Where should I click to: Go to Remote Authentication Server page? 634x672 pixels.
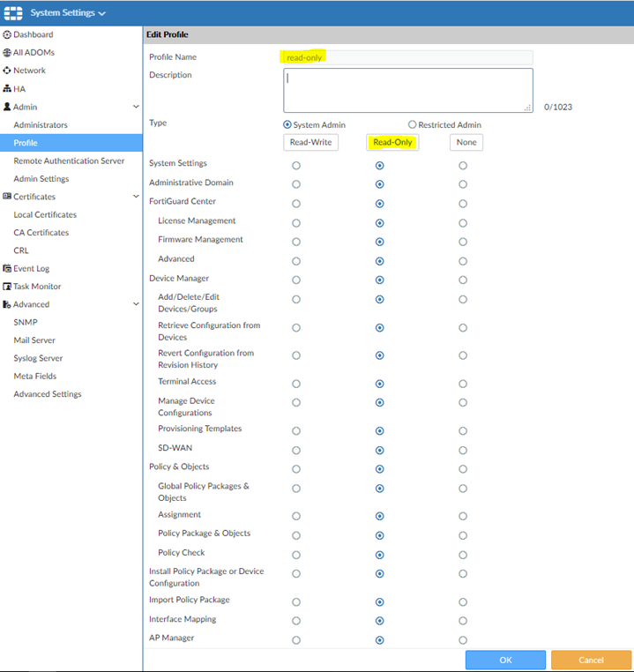[69, 161]
